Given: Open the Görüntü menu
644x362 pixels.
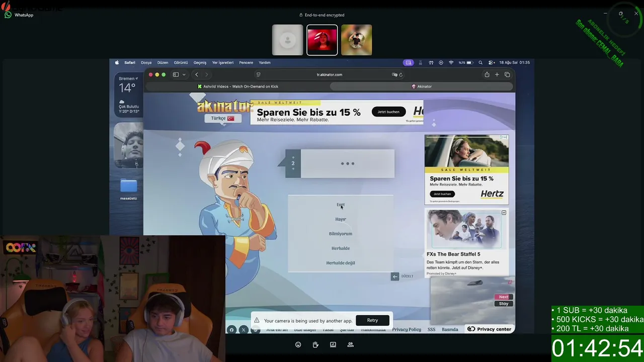Looking at the screenshot, I should coord(181,63).
